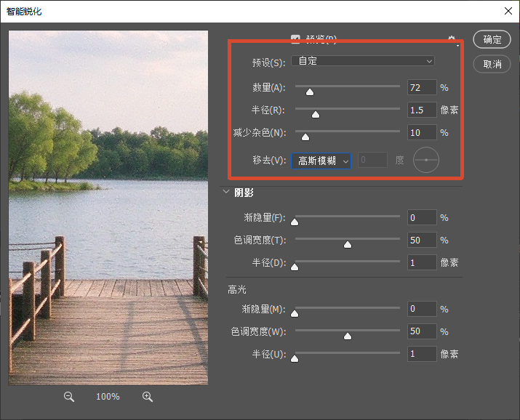The height and width of the screenshot is (420, 520).
Task: Confirm with the 确定 button
Action: [492, 39]
